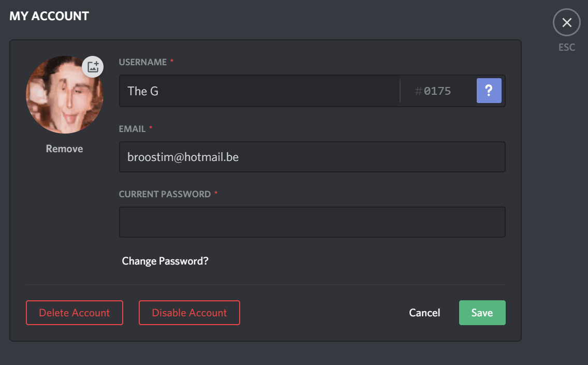Click the CURRENT PASSWORD field label
The width and height of the screenshot is (588, 365).
[x=165, y=194]
